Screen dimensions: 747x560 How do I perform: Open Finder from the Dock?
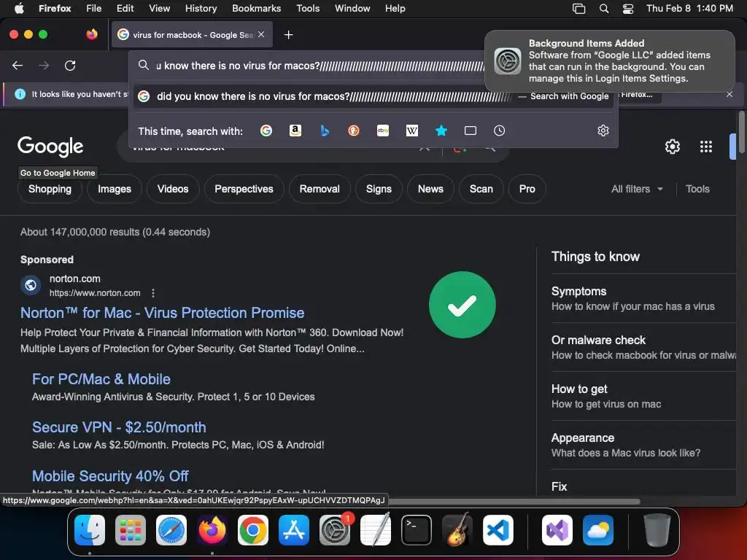(x=90, y=531)
